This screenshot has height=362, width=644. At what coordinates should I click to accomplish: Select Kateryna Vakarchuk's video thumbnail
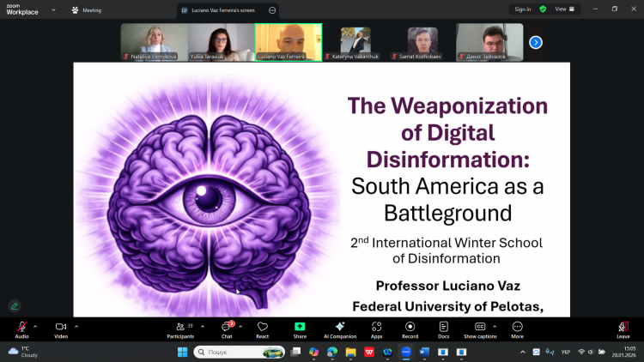click(x=355, y=42)
